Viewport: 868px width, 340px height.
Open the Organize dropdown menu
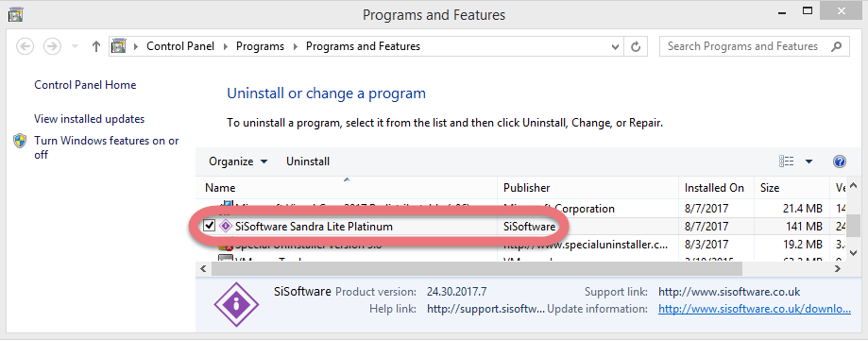point(238,161)
